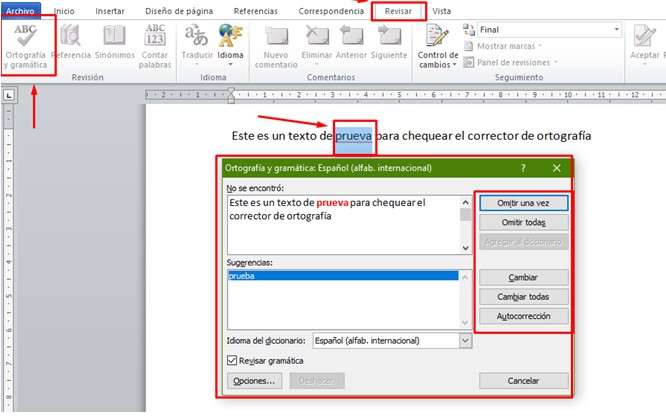Click the Cancelar button

click(x=523, y=381)
